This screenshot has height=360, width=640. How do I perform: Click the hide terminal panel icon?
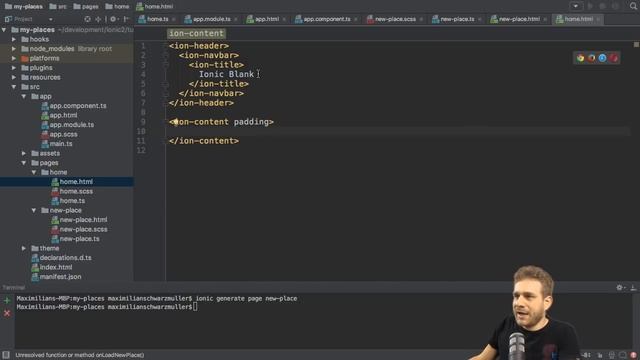point(633,288)
